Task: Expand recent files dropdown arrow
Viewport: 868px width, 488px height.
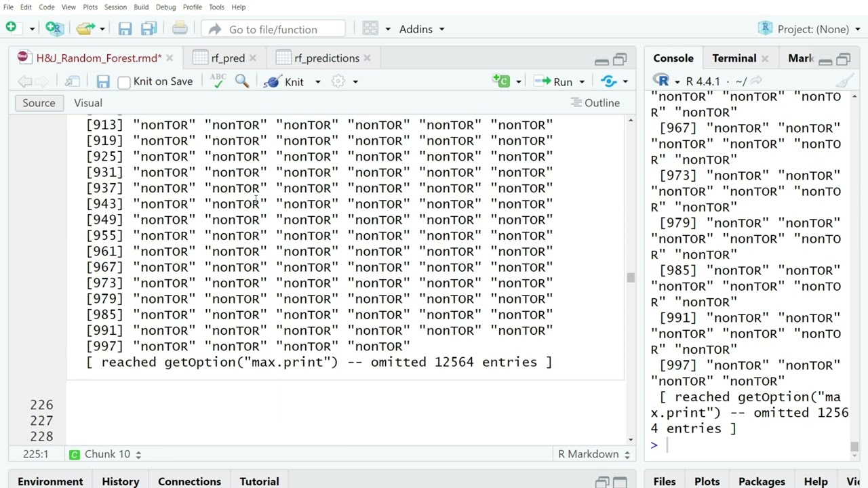Action: tap(102, 29)
